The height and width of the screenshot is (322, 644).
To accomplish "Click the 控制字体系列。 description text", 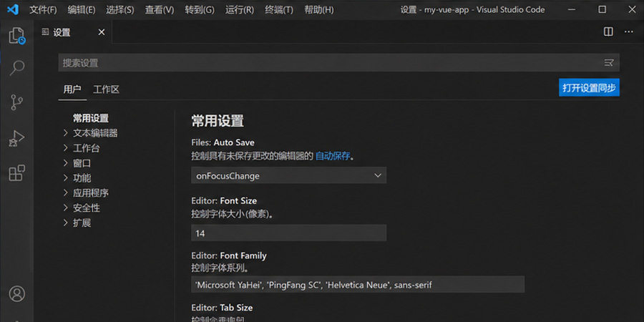I will point(220,268).
